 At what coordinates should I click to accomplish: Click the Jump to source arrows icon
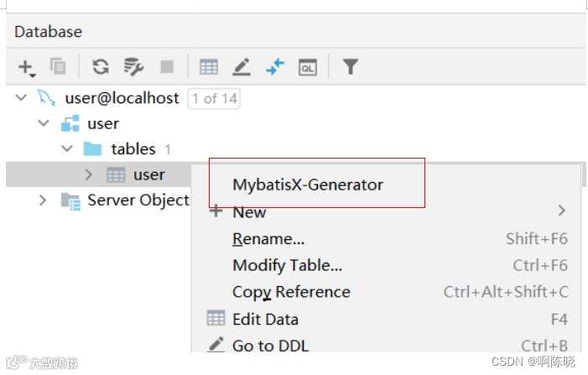click(275, 67)
